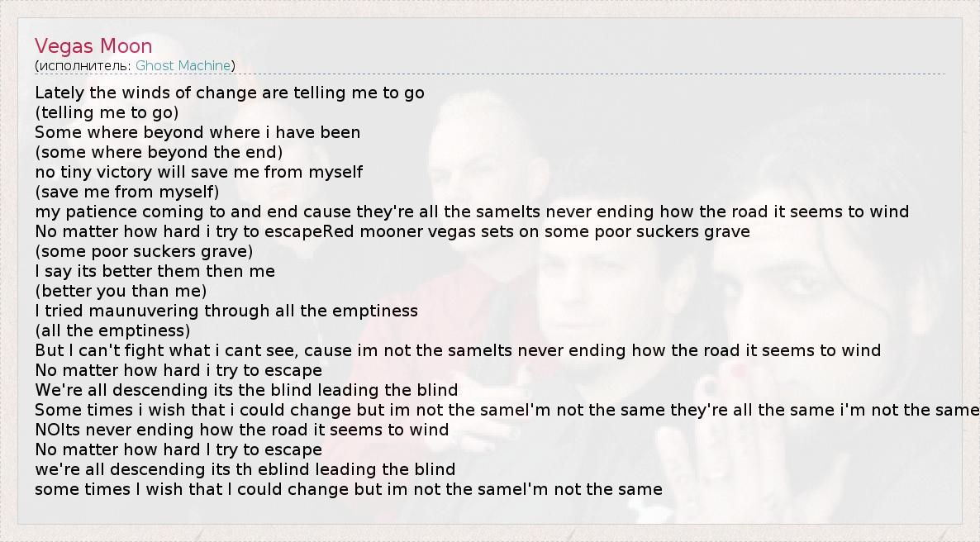Click the "(all the emptiness)" lyric line
Viewport: 980px width, 542px height.
[112, 330]
